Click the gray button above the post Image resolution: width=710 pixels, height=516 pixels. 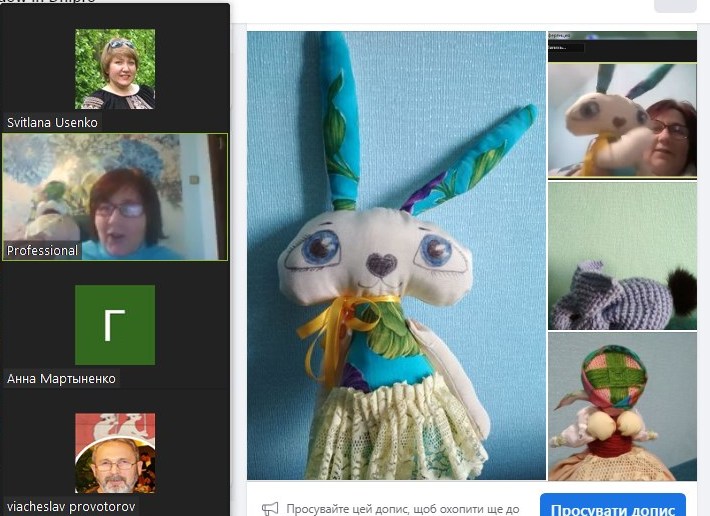coord(675,5)
